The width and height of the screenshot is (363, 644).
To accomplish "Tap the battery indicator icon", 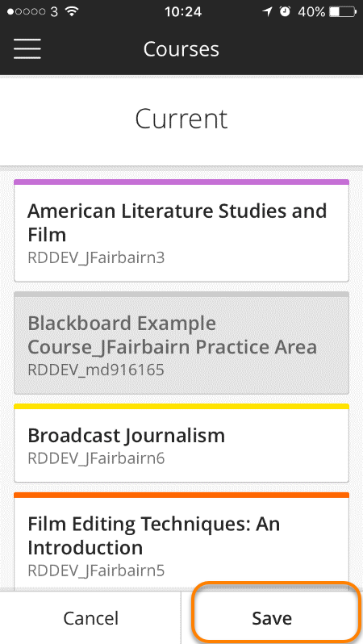I will 343,11.
